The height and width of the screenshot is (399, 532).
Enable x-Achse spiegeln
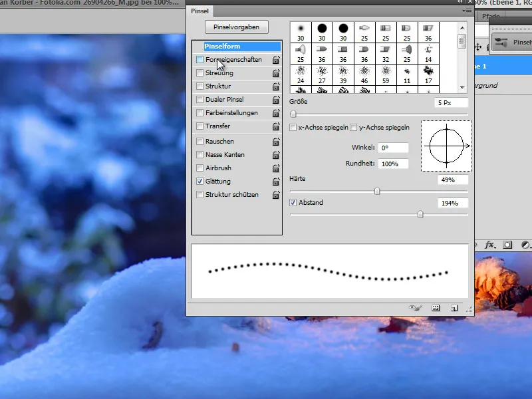293,128
